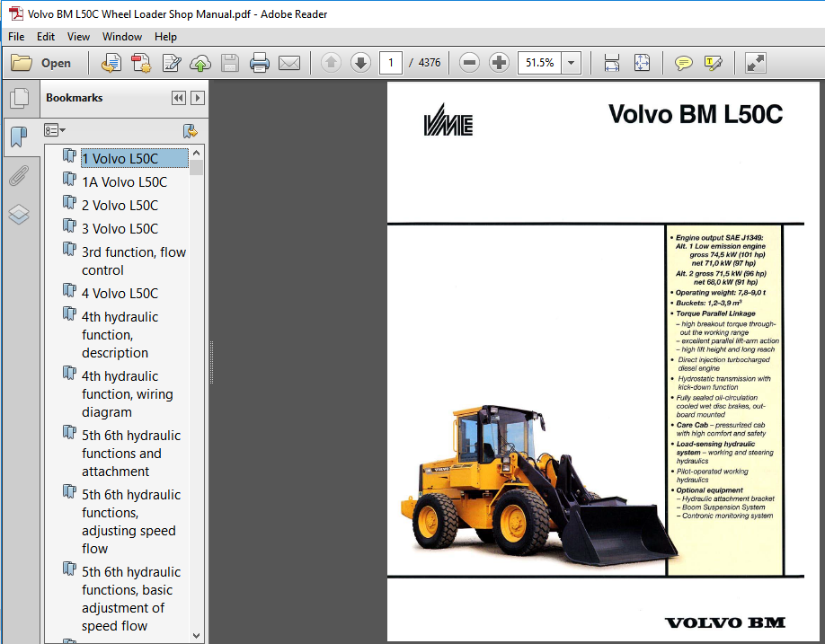The image size is (825, 644).
Task: Click the cloud upload icon
Action: [x=200, y=63]
